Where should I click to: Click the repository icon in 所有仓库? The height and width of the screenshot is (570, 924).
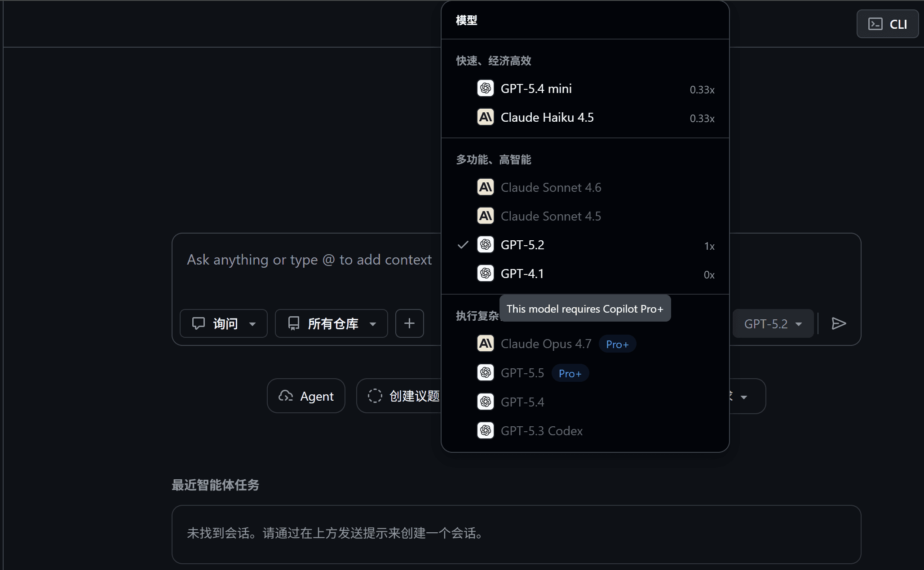[x=294, y=323]
